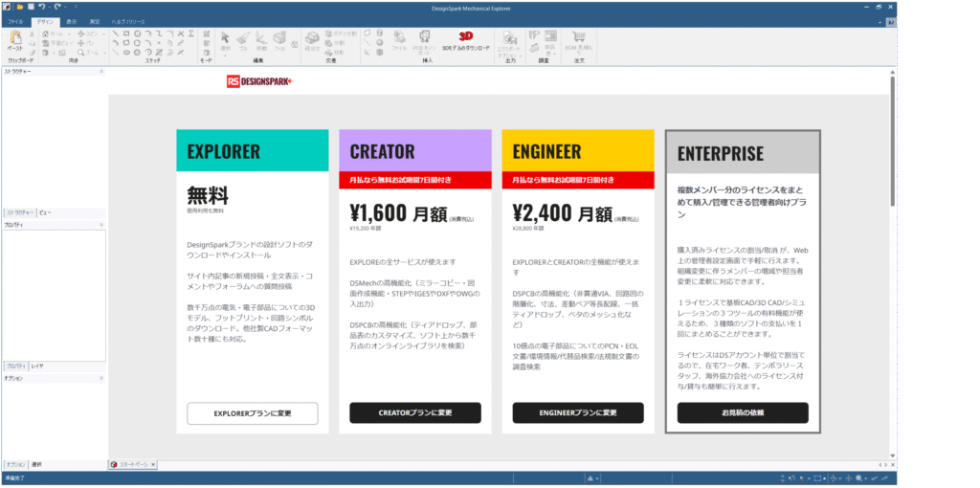Click the CREATORプランに変更 button
Screen dimensions: 980x488
point(415,413)
